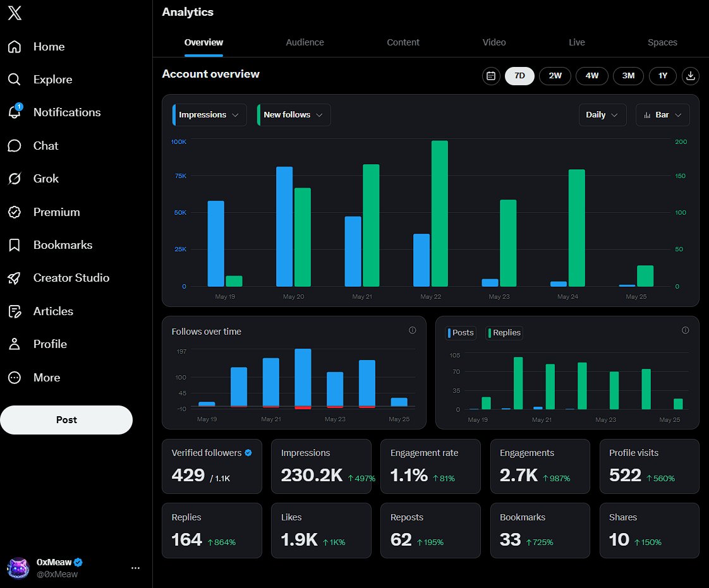Open the Bookmarks 33 card
This screenshot has width=709, height=588.
tap(540, 531)
